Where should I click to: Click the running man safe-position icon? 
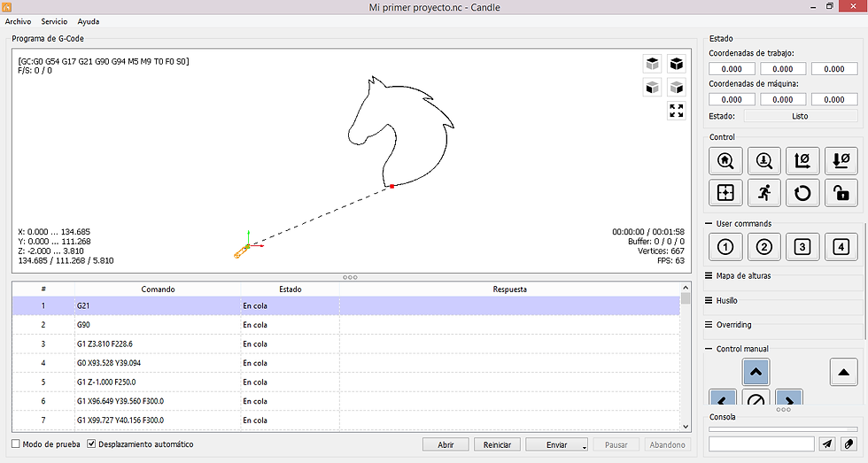pos(763,192)
